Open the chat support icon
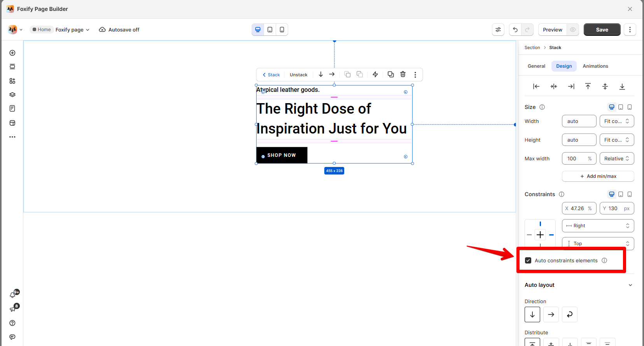644x346 pixels. (x=12, y=337)
